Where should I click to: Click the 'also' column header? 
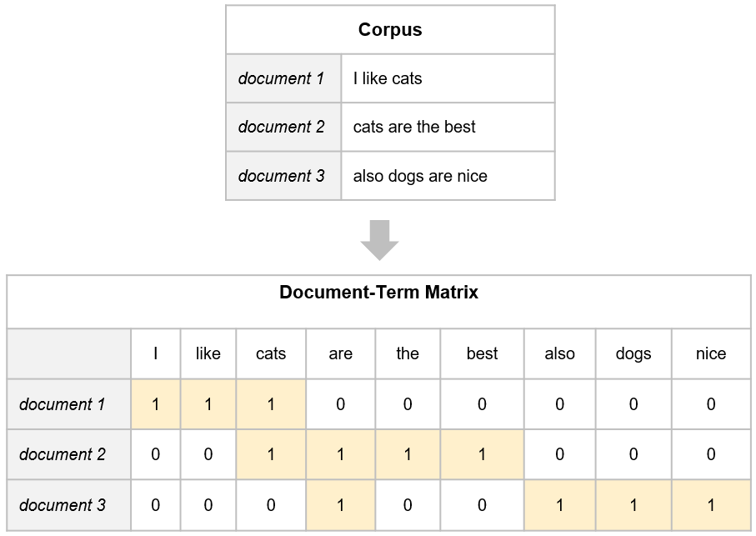559,353
